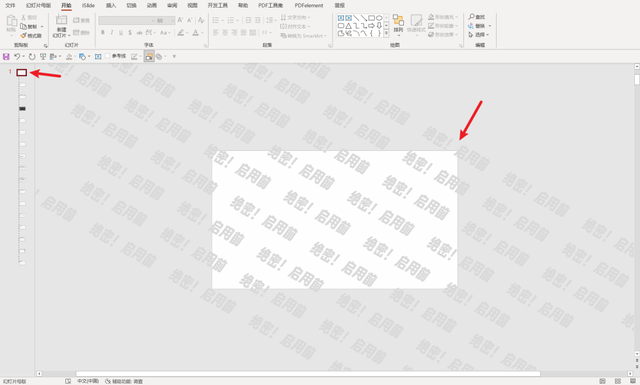Image resolution: width=640 pixels, height=385 pixels.
Task: Click the 替换 replace button
Action: point(477,26)
